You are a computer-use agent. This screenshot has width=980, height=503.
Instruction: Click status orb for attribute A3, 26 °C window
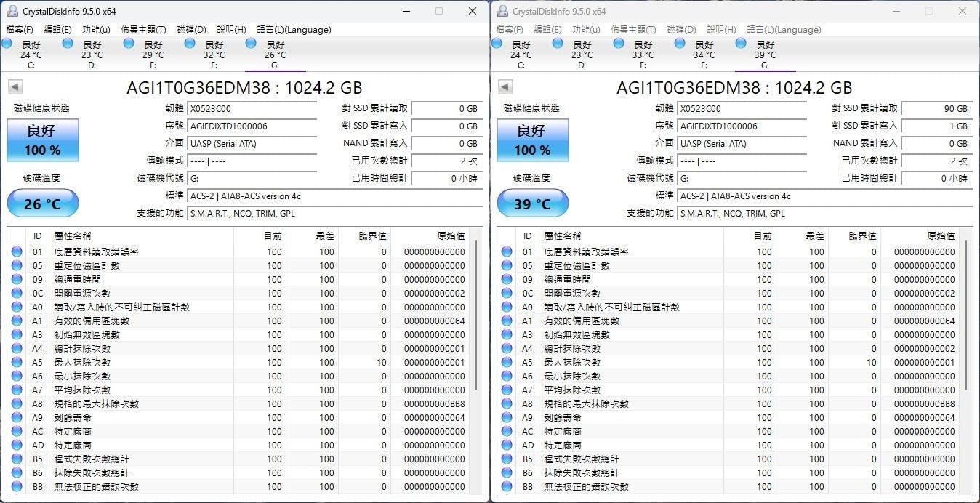pyautogui.click(x=17, y=335)
